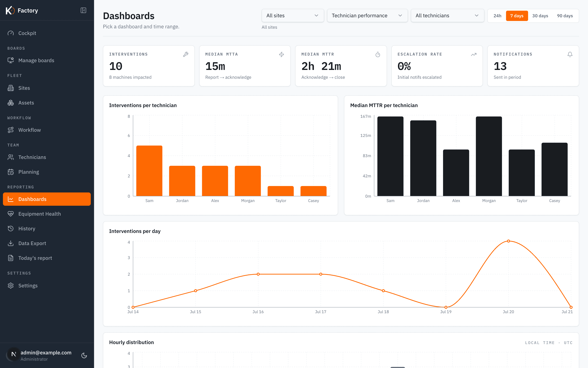The height and width of the screenshot is (368, 588).
Task: Click trend arrow icon on Escalation Rate card
Action: [474, 54]
